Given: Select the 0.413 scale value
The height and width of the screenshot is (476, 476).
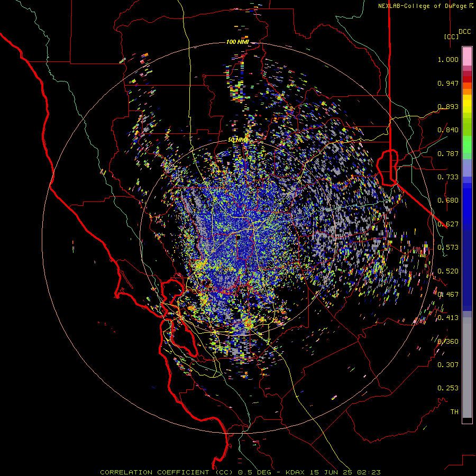Looking at the screenshot, I should click(448, 318).
